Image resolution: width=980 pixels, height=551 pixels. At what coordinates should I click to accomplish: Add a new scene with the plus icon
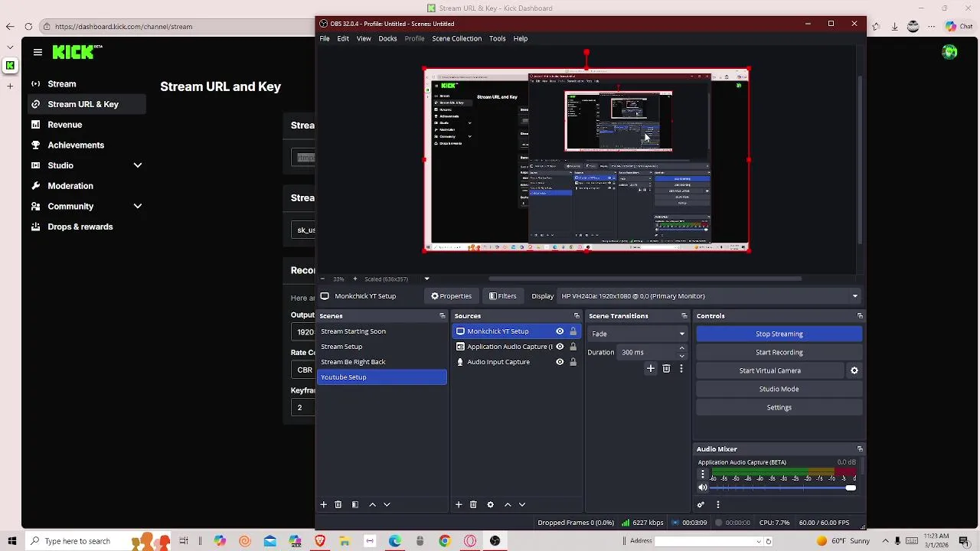click(323, 505)
